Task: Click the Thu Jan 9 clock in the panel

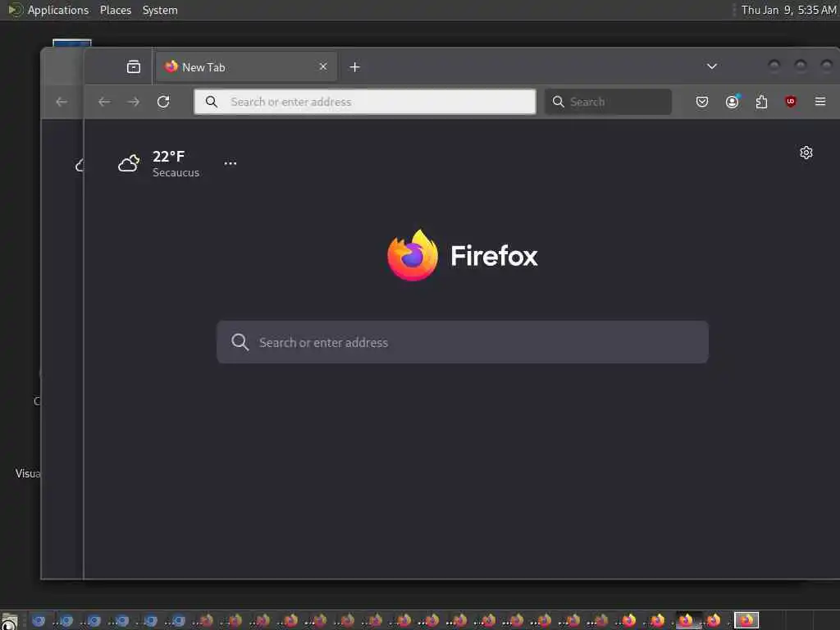Action: [788, 10]
